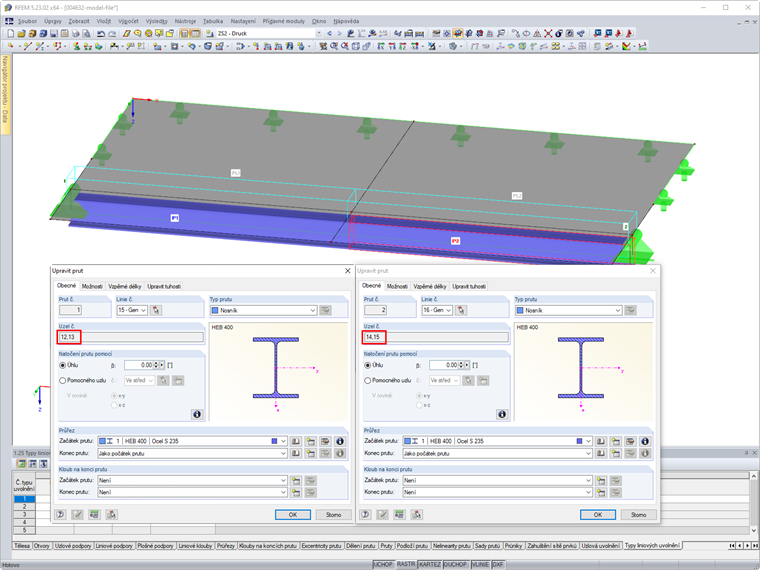Image resolution: width=760 pixels, height=570 pixels.
Task: Click the info button under rotation, right dialog
Action: (x=502, y=414)
